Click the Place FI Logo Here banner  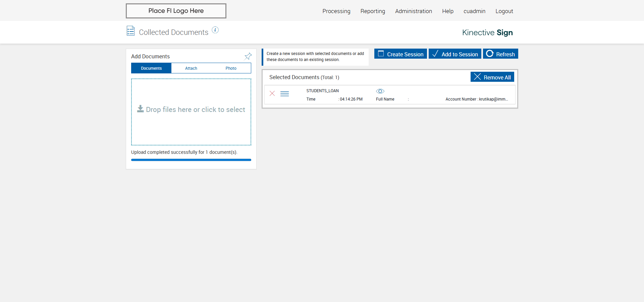tap(176, 11)
